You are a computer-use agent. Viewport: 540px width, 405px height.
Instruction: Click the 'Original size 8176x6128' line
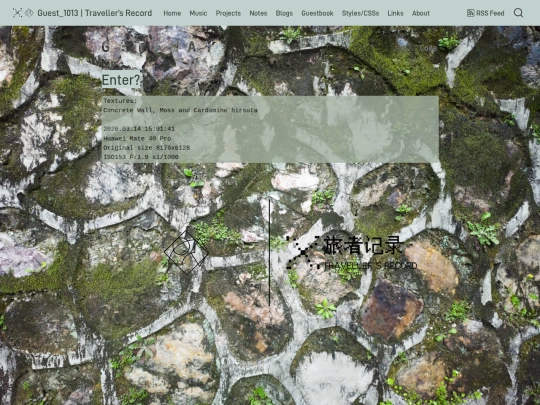[147, 148]
